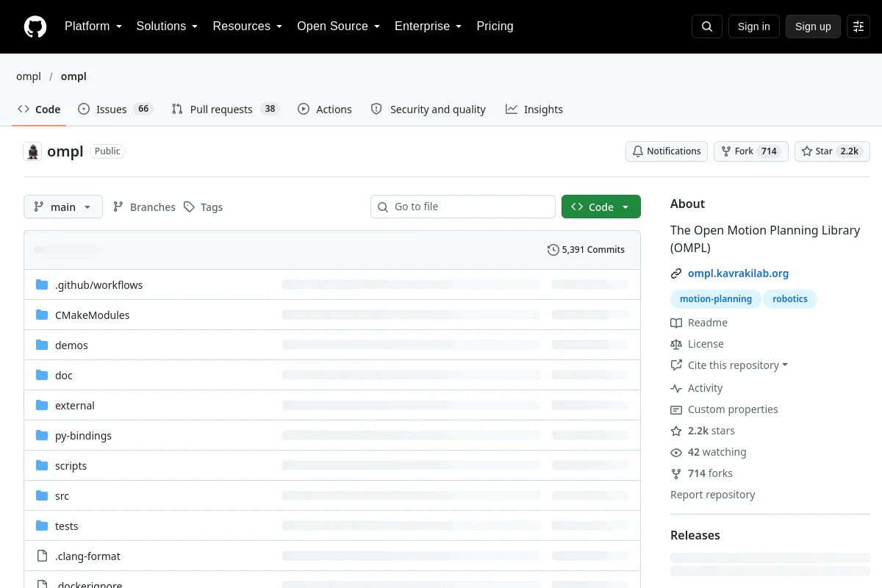Open the doc folder
This screenshot has width=882, height=588.
click(x=64, y=375)
